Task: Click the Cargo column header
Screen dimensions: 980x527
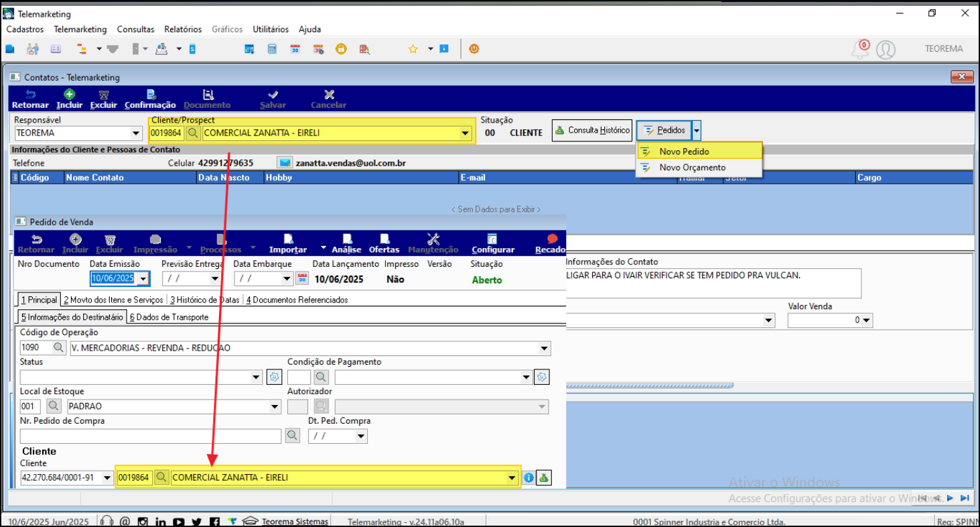Action: 914,178
